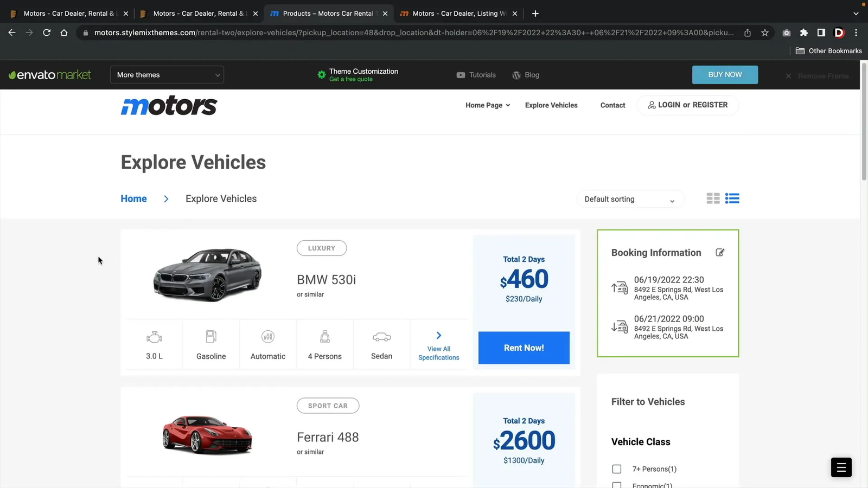Click drop-off date 06/21/2022 09:00

click(669, 319)
